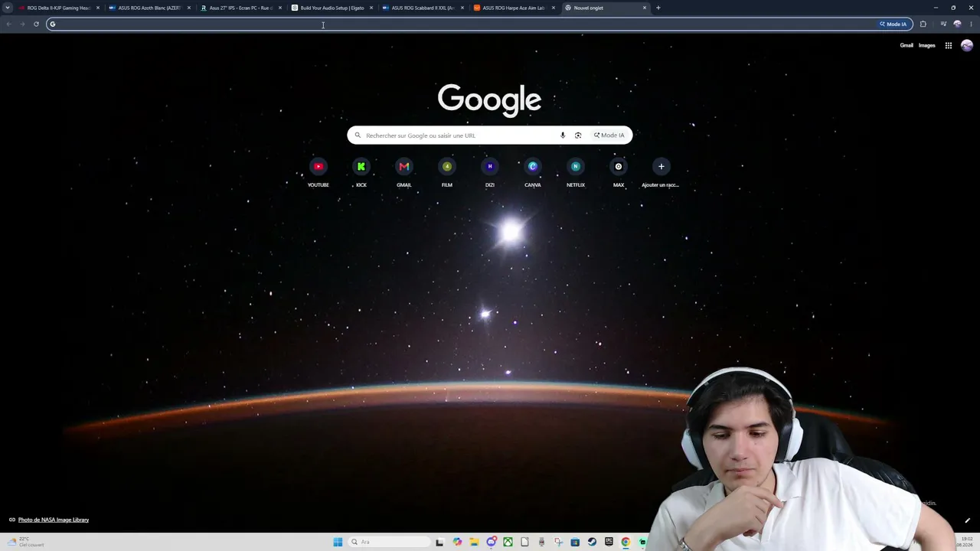Open the Chrome extensions puzzle icon
Image resolution: width=980 pixels, height=551 pixels.
pos(923,24)
